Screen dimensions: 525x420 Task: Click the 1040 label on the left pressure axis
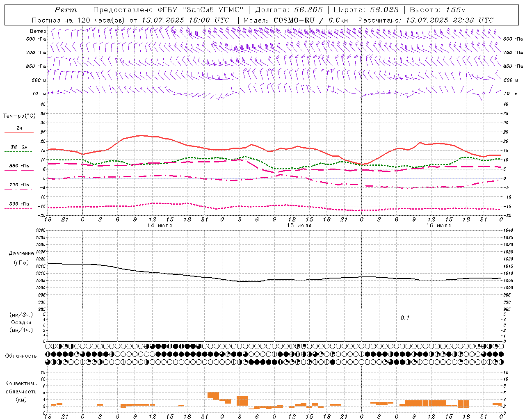[x=41, y=231]
